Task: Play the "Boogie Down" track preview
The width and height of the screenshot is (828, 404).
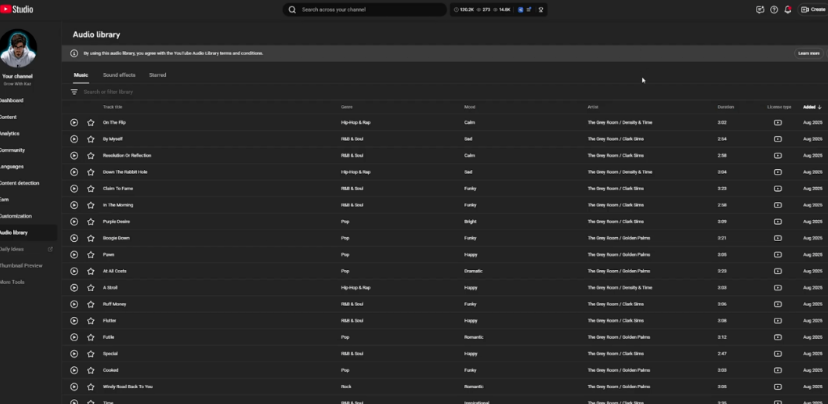Action: coord(74,238)
